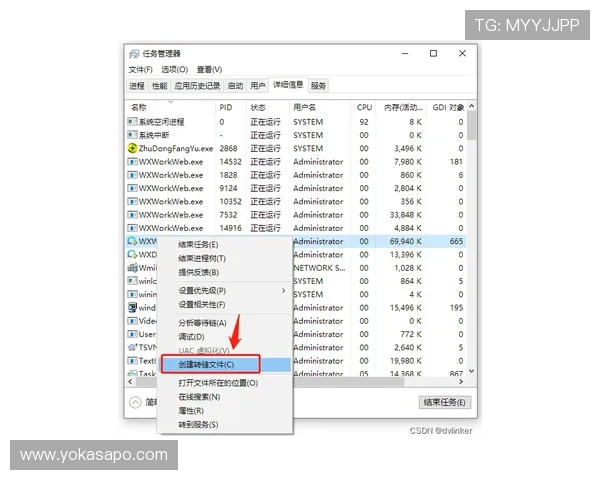Click the horizontal scrollbar thumb
600x480 pixels.
pyautogui.click(x=270, y=382)
